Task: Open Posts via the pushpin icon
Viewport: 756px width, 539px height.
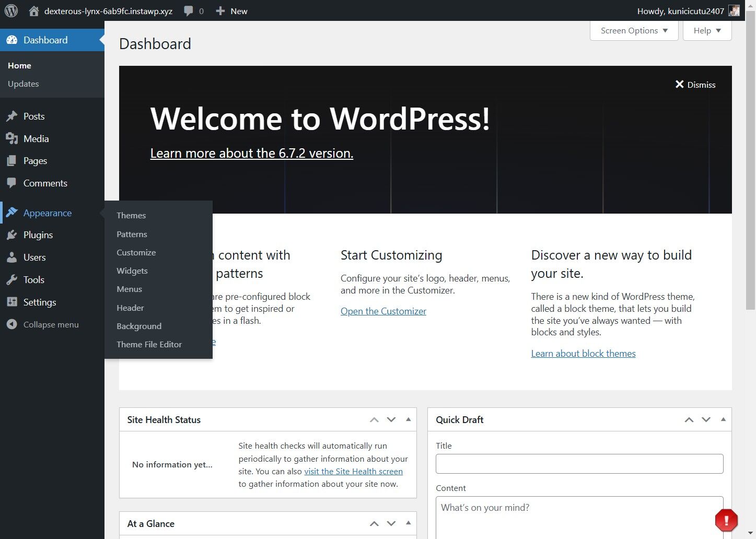Action: [x=11, y=116]
